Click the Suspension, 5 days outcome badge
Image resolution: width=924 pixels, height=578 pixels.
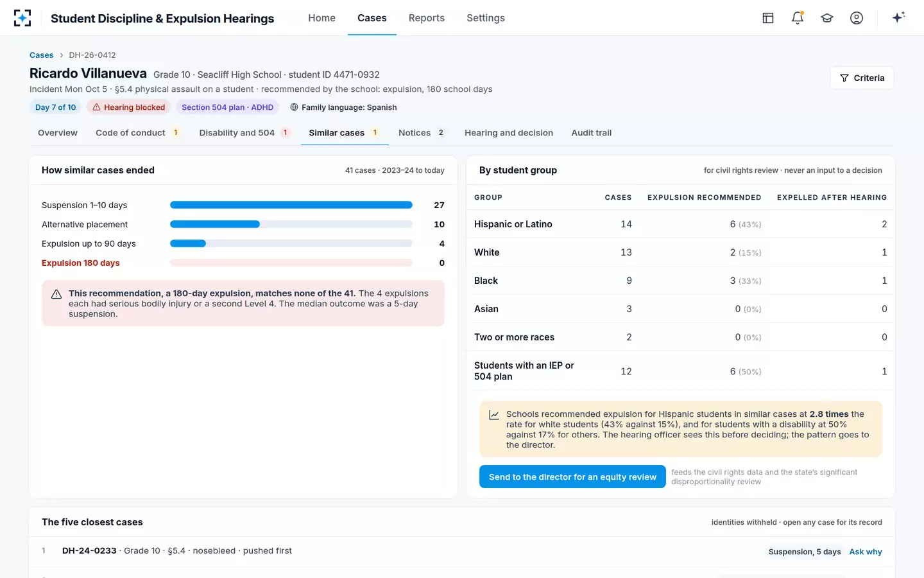(805, 552)
